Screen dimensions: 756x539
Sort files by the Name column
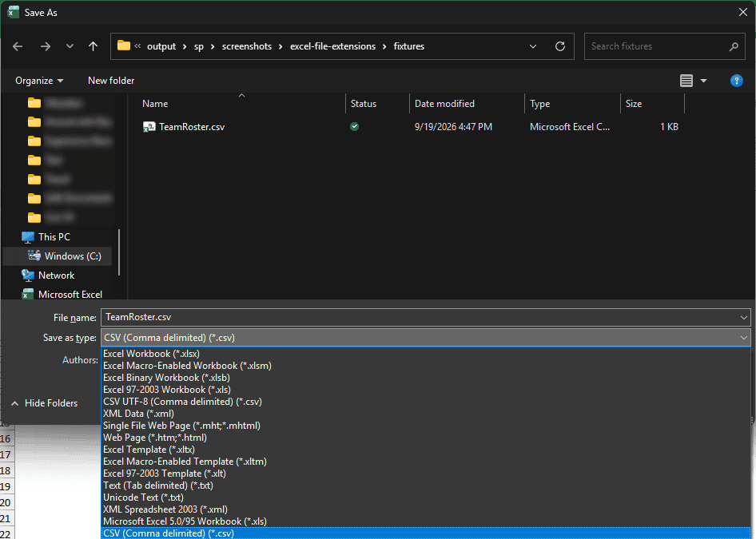click(x=242, y=104)
